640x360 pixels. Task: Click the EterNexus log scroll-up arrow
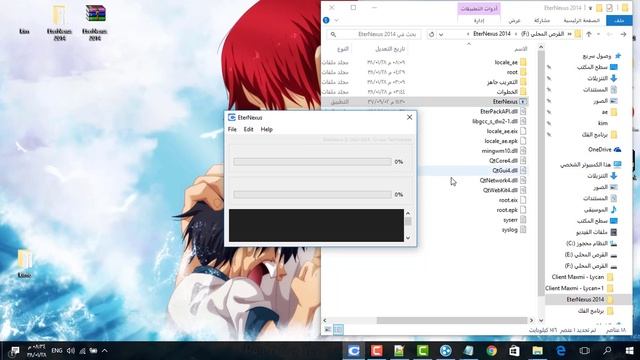point(408,213)
